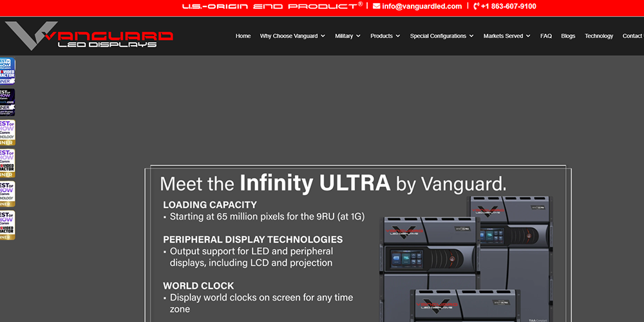Open the FAQ page
The image size is (644, 322).
pos(546,36)
